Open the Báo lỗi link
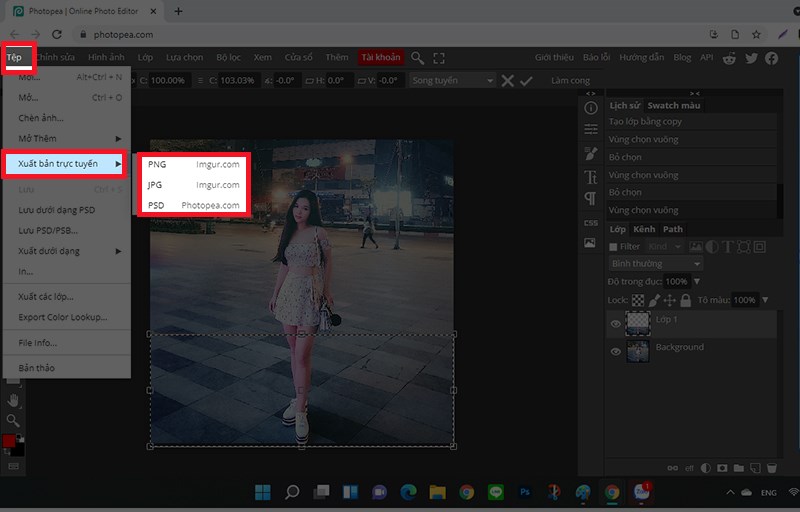The height and width of the screenshot is (512, 800). (x=596, y=58)
